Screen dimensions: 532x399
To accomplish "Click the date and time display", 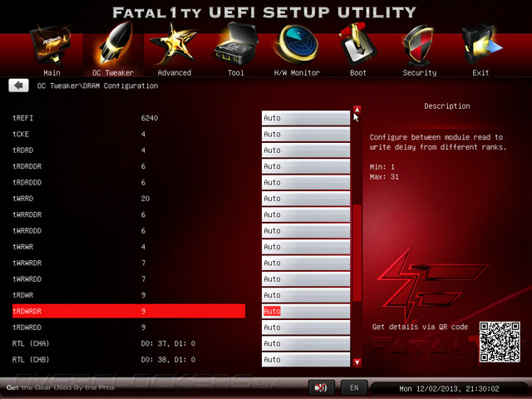I will pos(449,388).
